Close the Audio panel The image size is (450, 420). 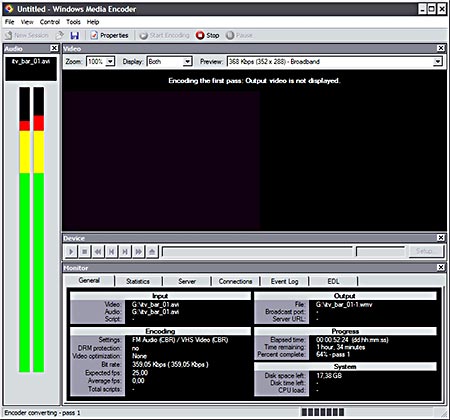point(54,48)
